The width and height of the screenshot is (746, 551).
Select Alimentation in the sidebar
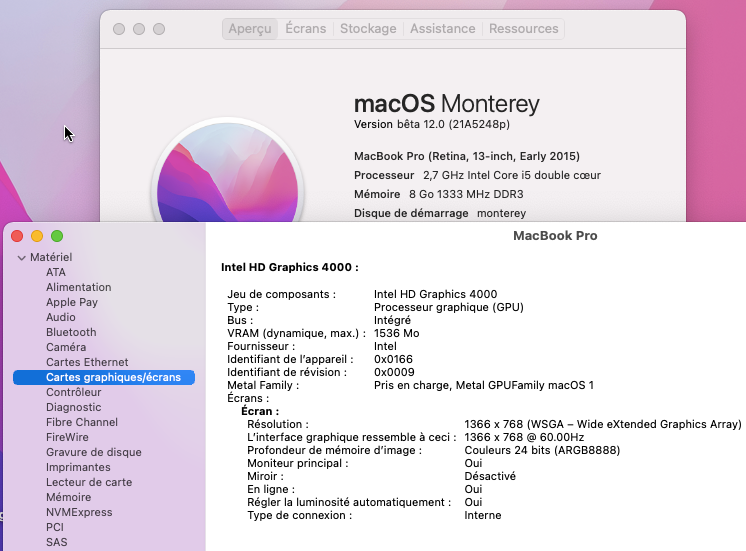point(79,287)
